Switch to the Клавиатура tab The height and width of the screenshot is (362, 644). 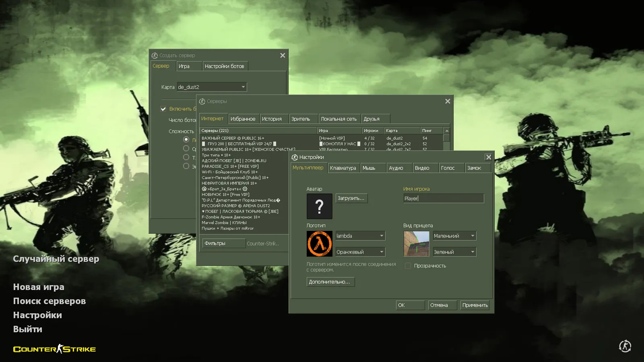point(343,168)
